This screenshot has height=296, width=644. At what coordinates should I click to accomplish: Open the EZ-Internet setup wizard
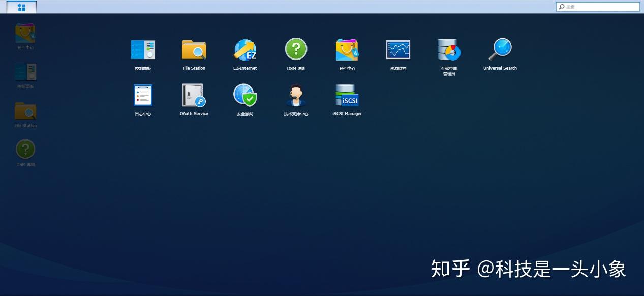245,49
